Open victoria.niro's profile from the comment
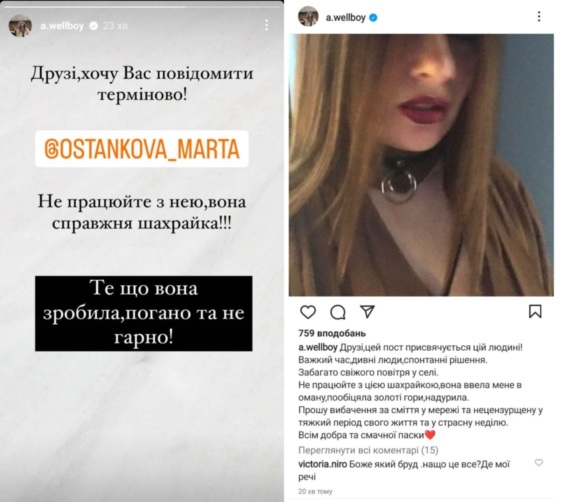 (322, 464)
